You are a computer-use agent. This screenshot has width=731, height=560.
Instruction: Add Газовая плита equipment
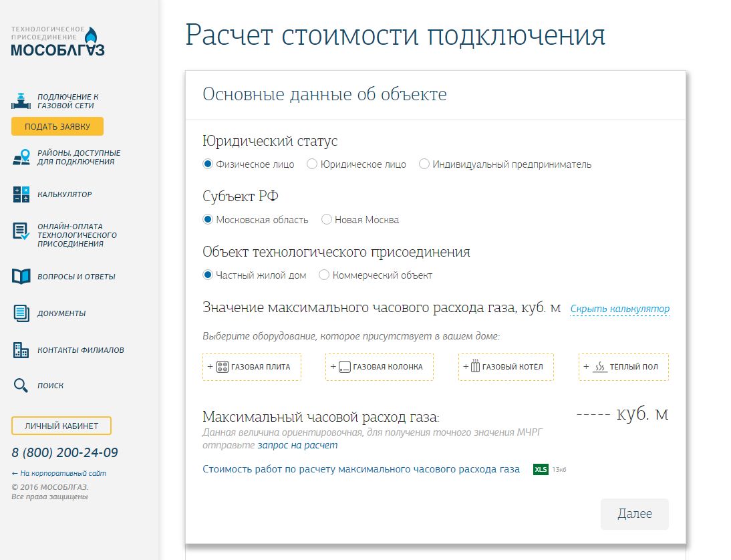coord(252,367)
